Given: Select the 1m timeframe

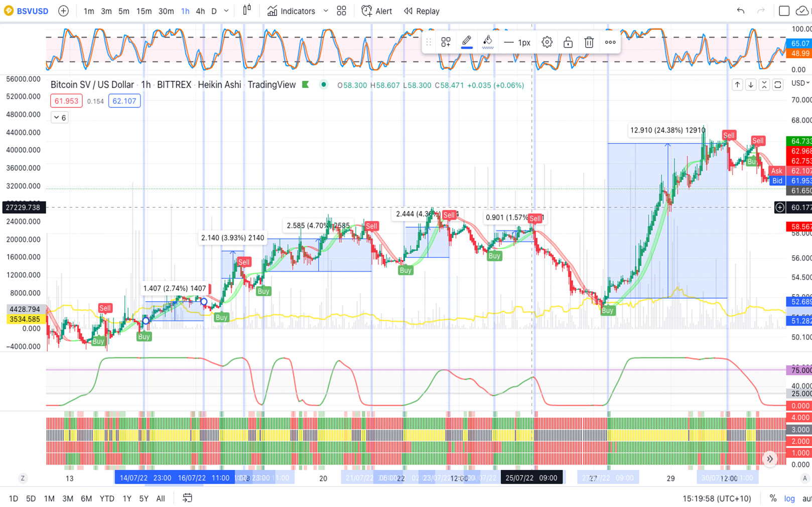Looking at the screenshot, I should coord(89,11).
